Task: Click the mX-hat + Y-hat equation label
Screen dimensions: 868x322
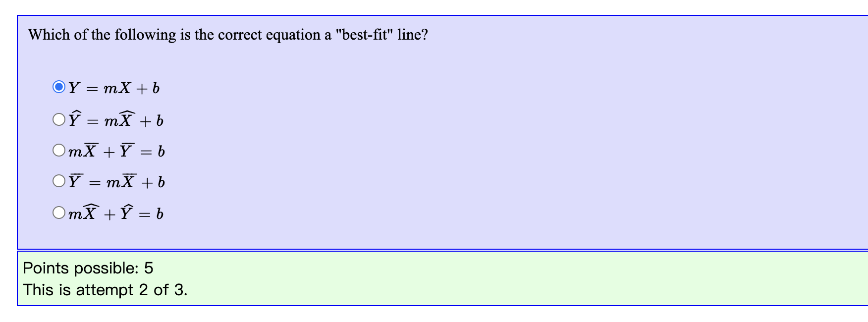Action: (116, 213)
